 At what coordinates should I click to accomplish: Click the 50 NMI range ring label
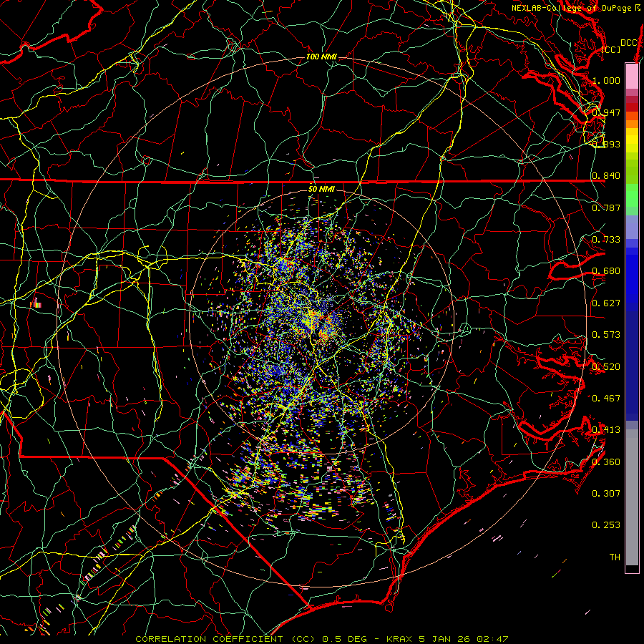[x=321, y=189]
